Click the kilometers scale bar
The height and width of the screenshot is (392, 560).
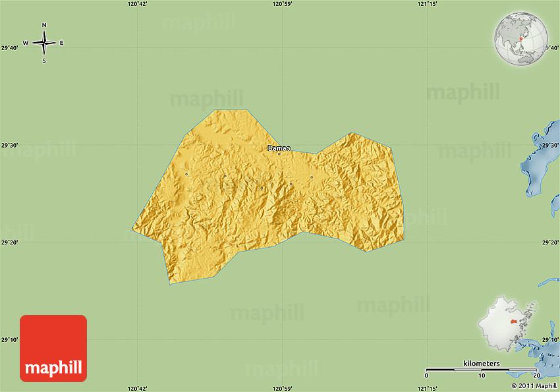(x=482, y=370)
